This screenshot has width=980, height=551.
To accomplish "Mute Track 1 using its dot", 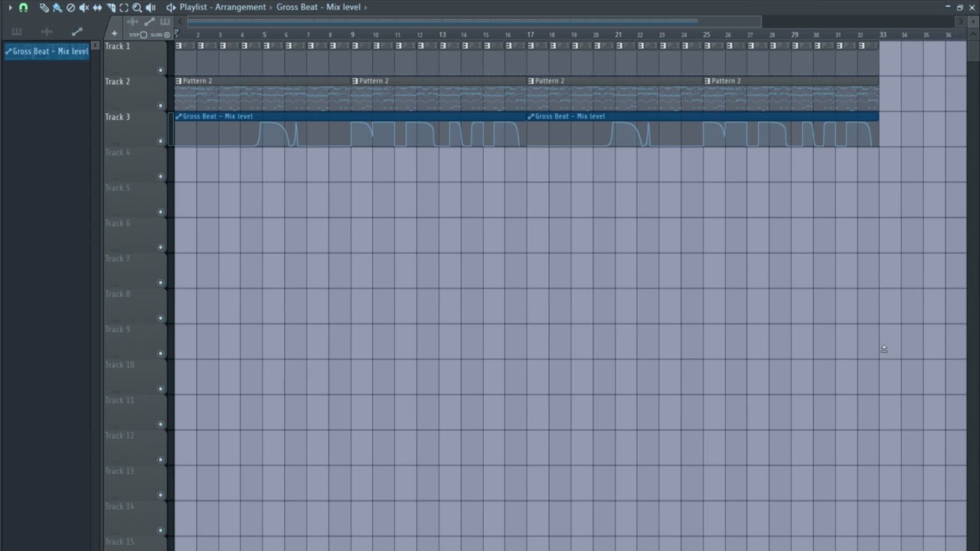I will 160,70.
